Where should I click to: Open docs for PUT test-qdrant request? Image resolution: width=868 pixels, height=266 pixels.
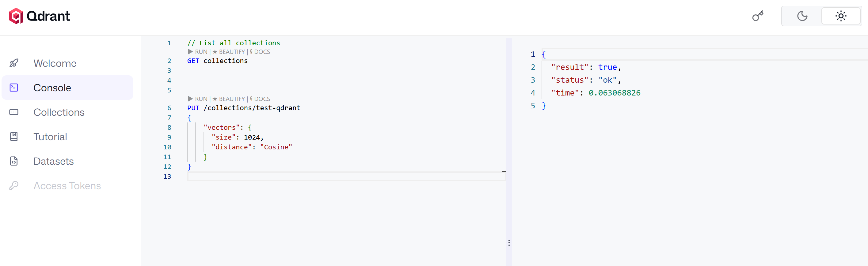[260, 99]
